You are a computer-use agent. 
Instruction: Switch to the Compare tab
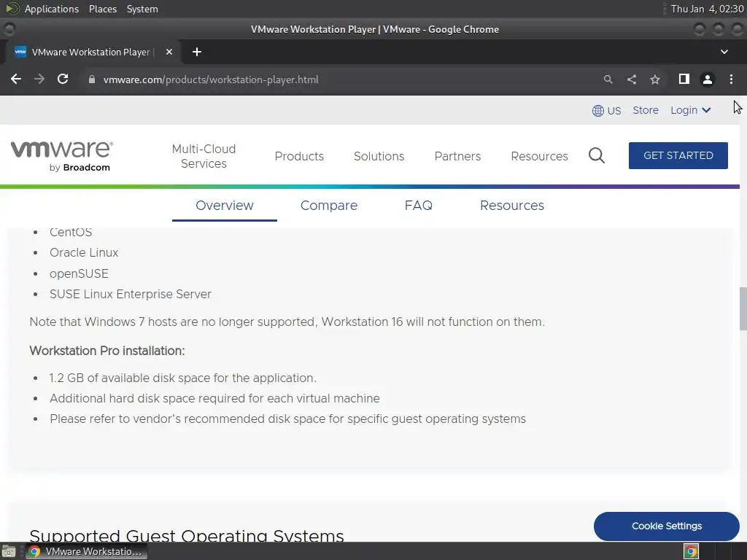point(329,205)
